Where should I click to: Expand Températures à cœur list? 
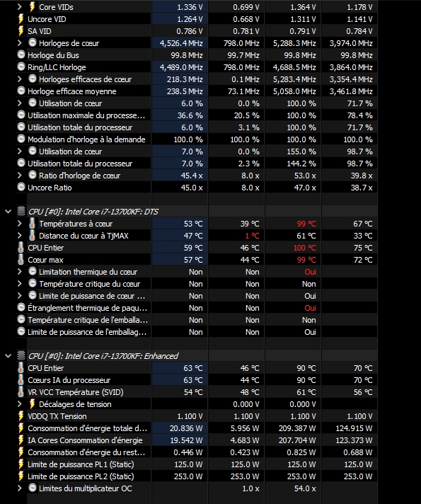click(20, 224)
